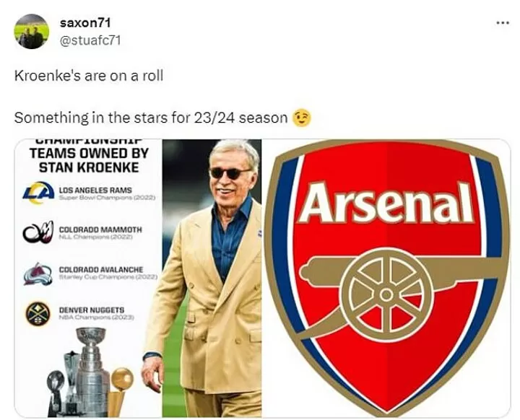Click the Colorado Mammoth logo

coord(38,232)
